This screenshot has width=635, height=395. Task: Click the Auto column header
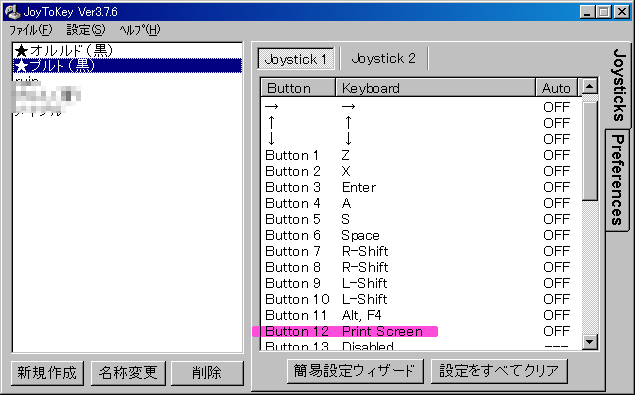coord(556,88)
